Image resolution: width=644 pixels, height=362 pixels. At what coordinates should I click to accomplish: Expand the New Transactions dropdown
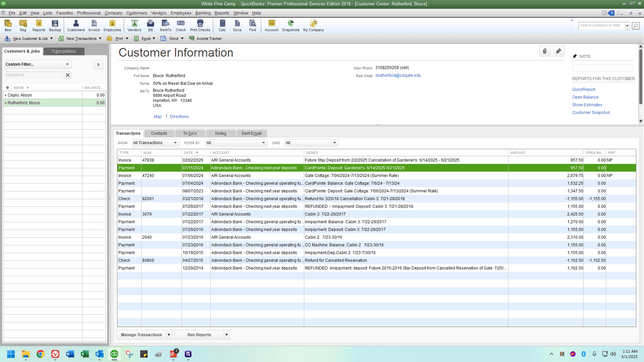100,39
